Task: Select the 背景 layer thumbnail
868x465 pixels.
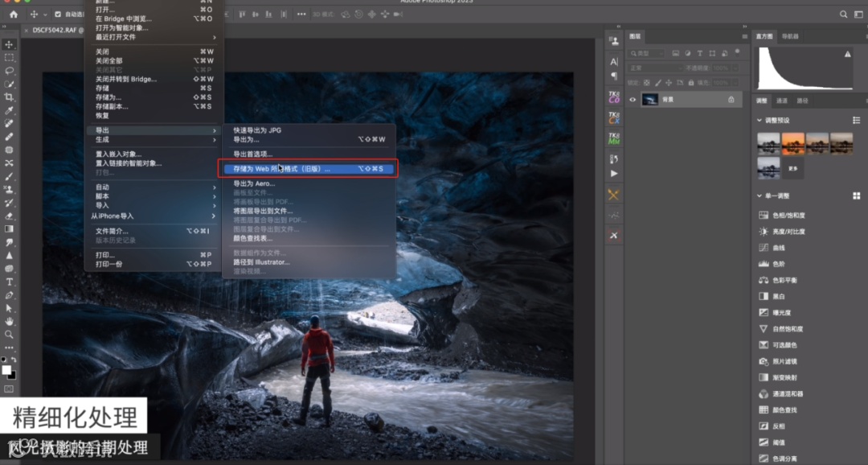Action: coord(649,100)
